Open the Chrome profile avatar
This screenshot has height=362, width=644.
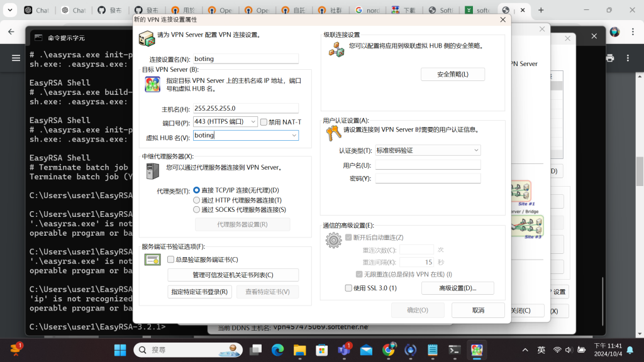coord(614,31)
